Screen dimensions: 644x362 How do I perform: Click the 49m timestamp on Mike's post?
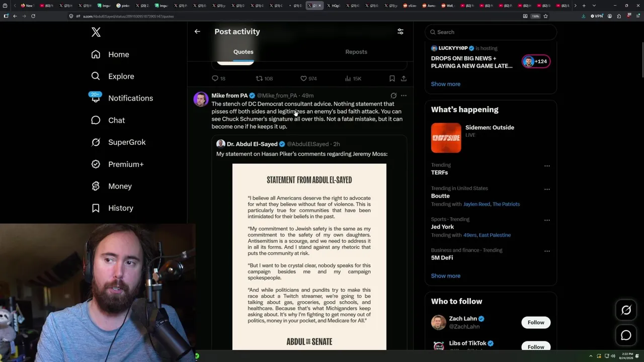click(307, 96)
